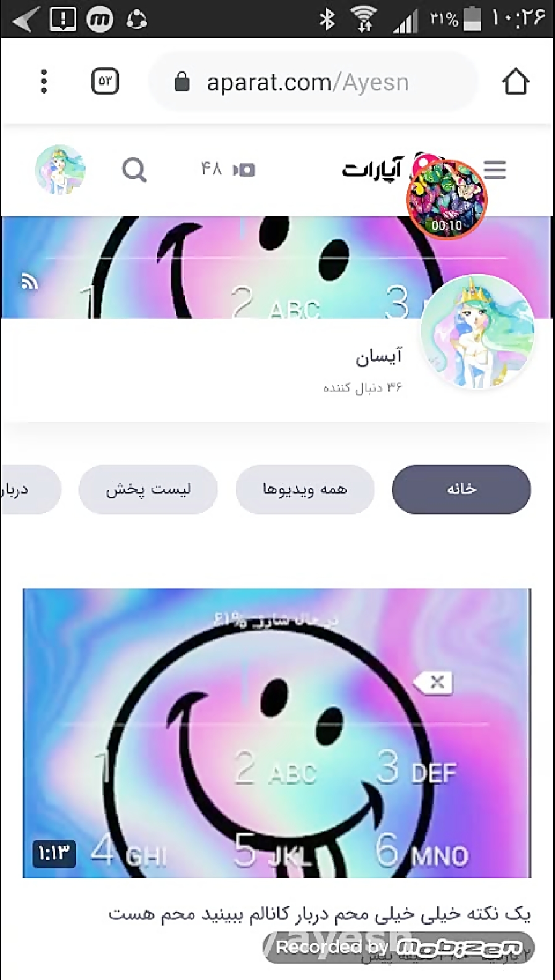Tap the lock icon in address bar
Screen dimensions: 555x980
(x=181, y=81)
